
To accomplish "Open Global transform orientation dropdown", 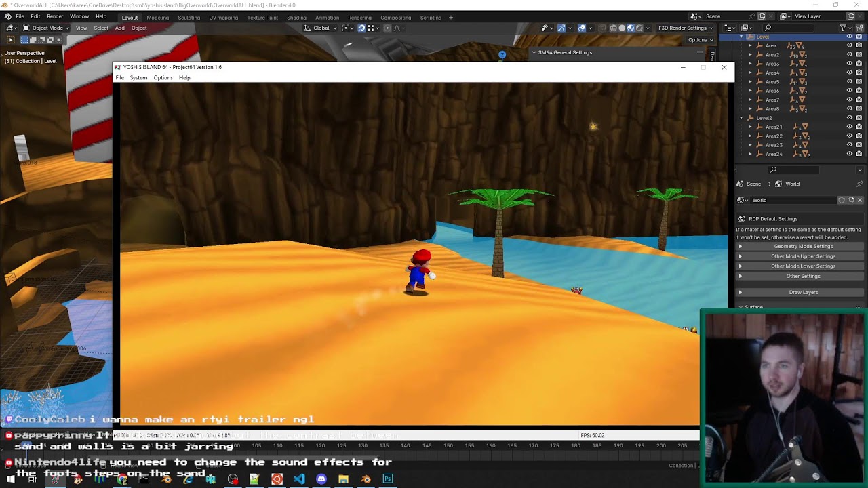I will click(x=320, y=28).
